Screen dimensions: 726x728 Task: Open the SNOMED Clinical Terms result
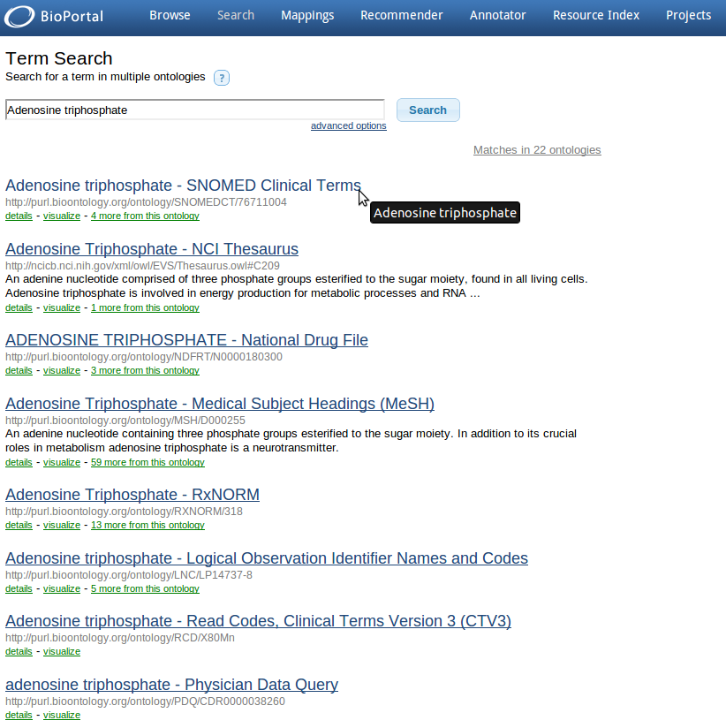183,186
